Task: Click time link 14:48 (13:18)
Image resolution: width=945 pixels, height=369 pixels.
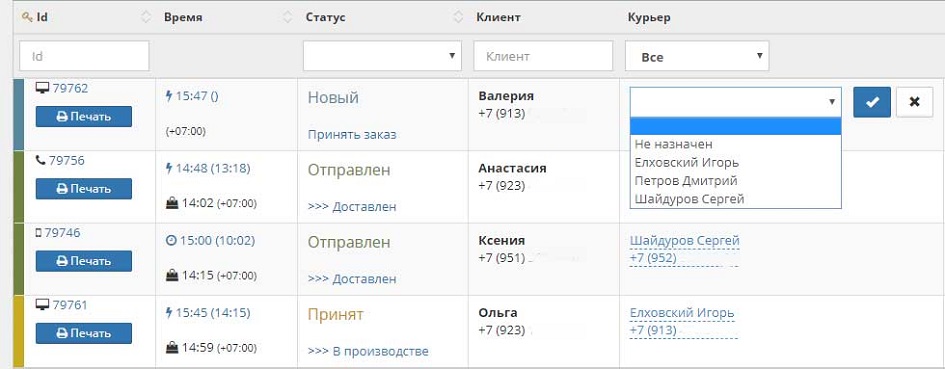Action: coord(213,168)
